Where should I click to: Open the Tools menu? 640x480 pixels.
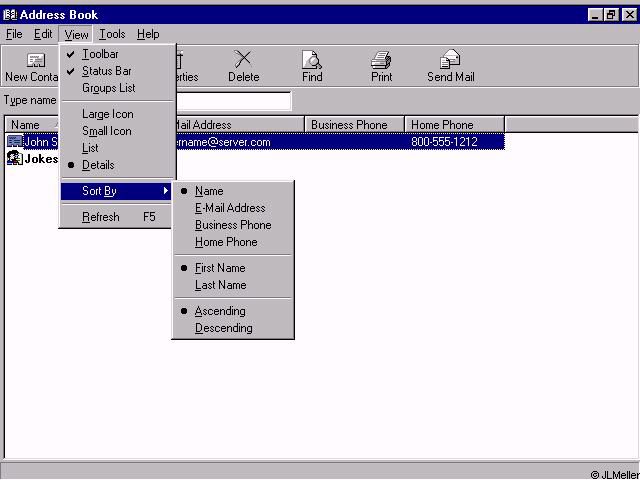pos(112,34)
